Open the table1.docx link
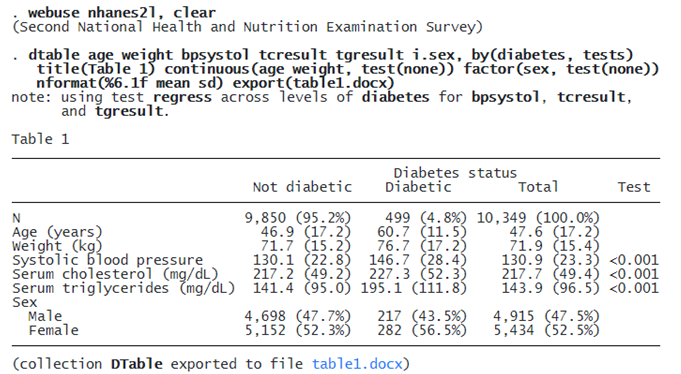 (x=357, y=364)
